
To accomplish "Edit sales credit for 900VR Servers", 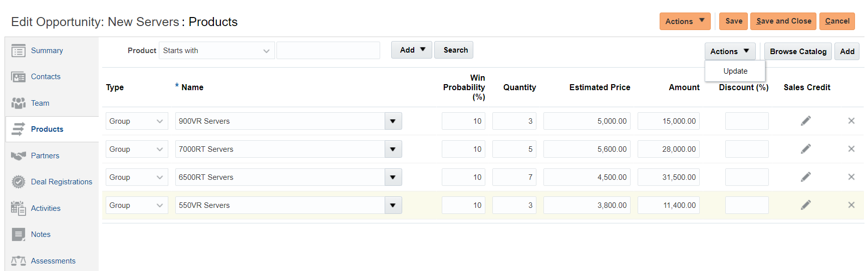I will (x=805, y=121).
